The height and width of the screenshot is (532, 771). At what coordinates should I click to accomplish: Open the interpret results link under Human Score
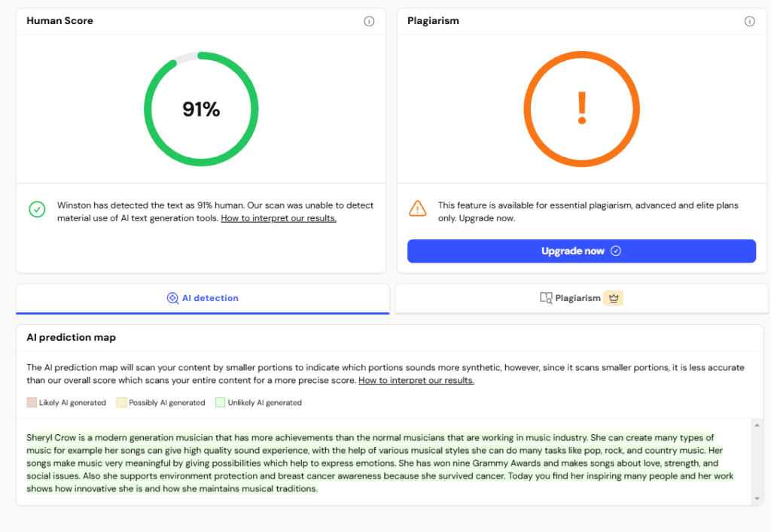tap(279, 218)
